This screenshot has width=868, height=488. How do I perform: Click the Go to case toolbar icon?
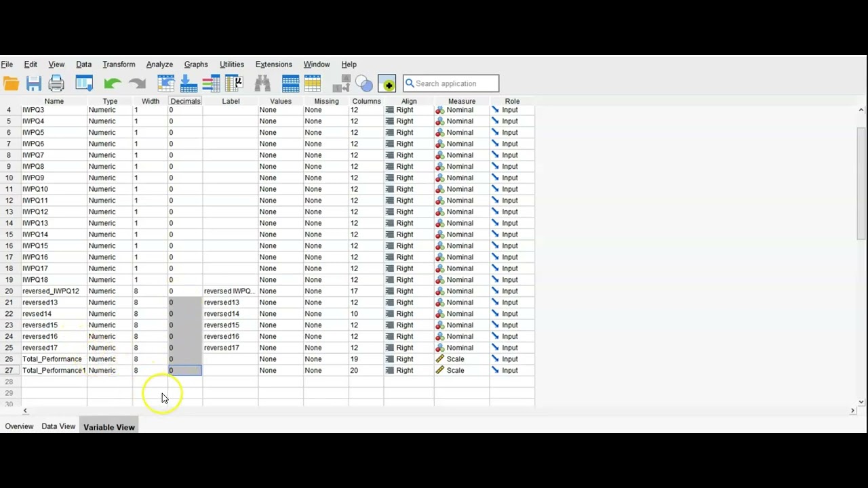pos(166,83)
